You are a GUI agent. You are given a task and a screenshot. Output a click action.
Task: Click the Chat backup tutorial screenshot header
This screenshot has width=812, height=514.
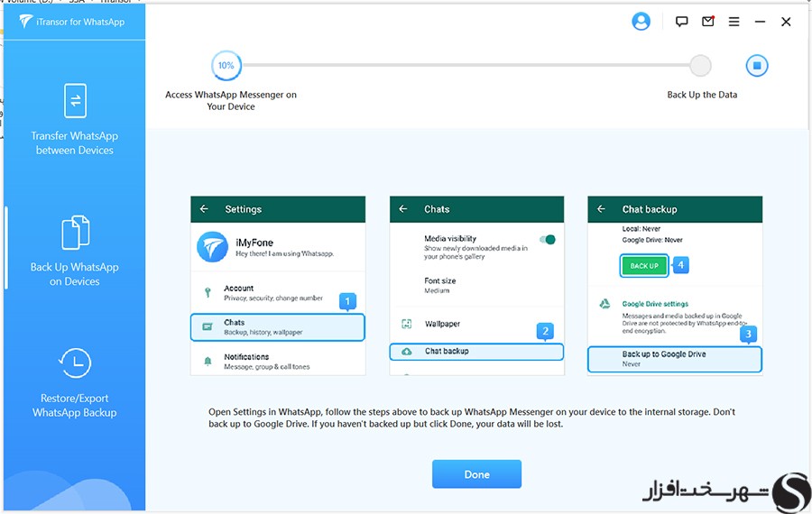675,209
